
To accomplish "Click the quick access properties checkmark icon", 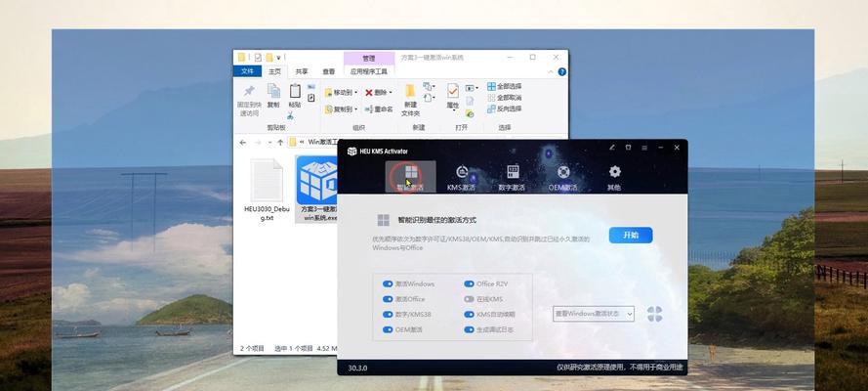I will tap(258, 57).
